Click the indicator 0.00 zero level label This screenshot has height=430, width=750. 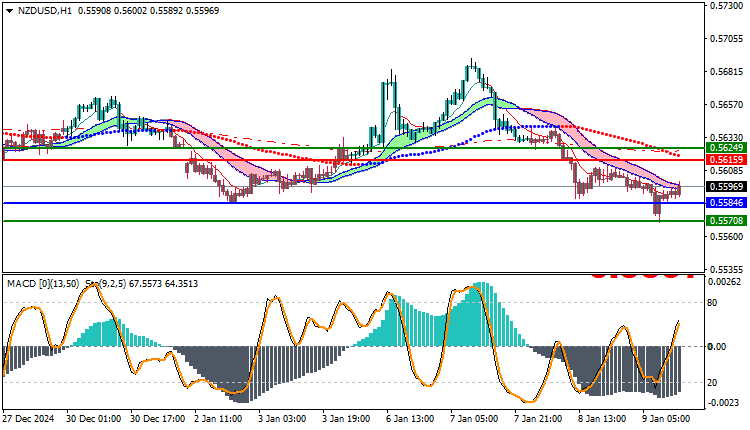point(717,347)
